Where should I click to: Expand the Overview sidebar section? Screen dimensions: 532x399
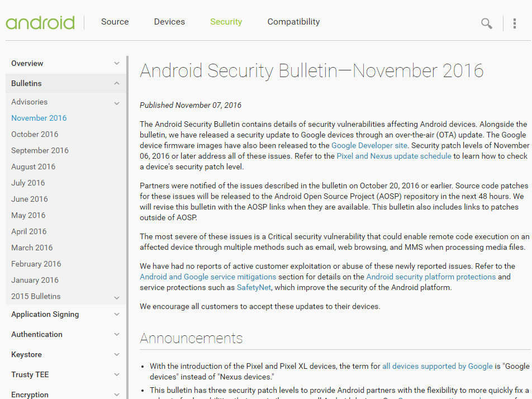(x=117, y=64)
